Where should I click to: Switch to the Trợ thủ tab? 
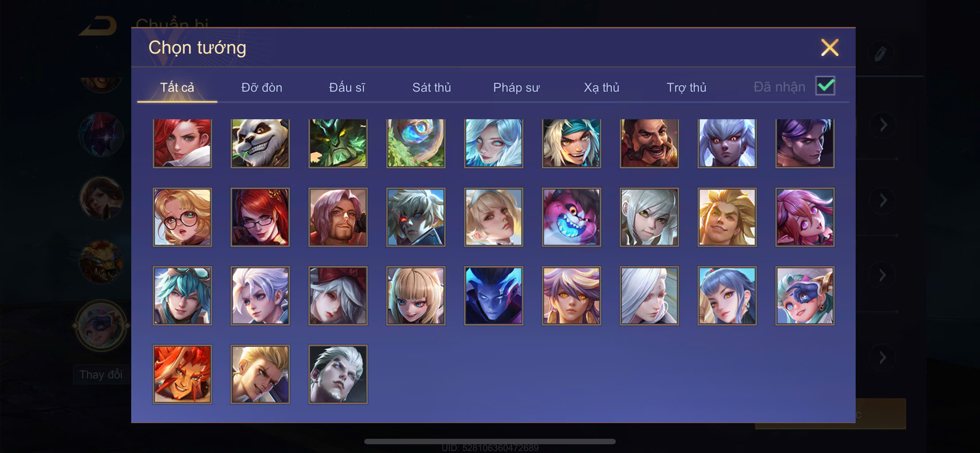(686, 88)
